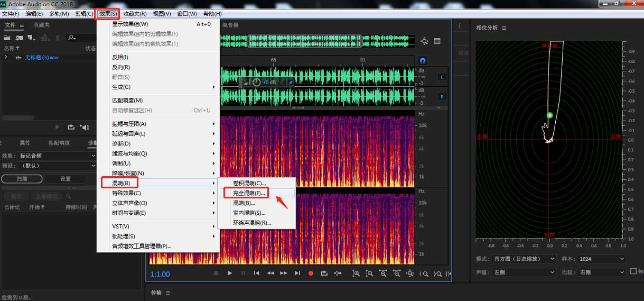The image size is (644, 301).
Task: Open the 样本 dropdown showing 1024
Action: point(602,259)
